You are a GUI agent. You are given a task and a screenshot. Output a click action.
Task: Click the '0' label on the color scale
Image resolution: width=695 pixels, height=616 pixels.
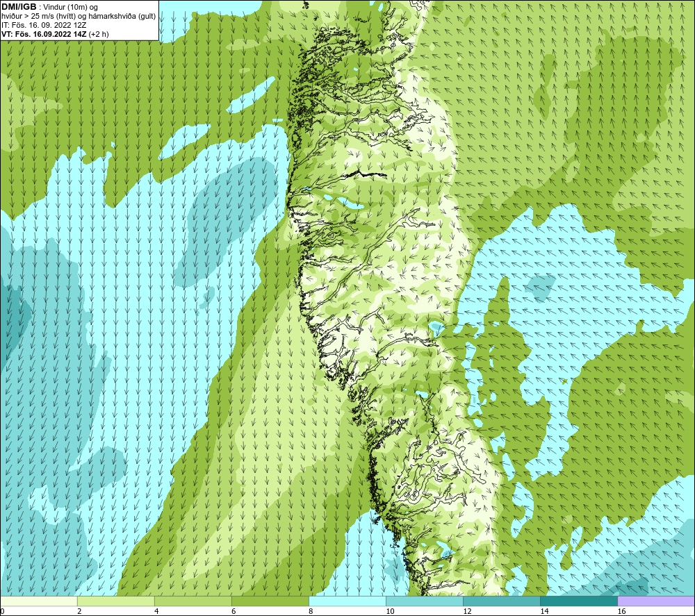point(2,611)
